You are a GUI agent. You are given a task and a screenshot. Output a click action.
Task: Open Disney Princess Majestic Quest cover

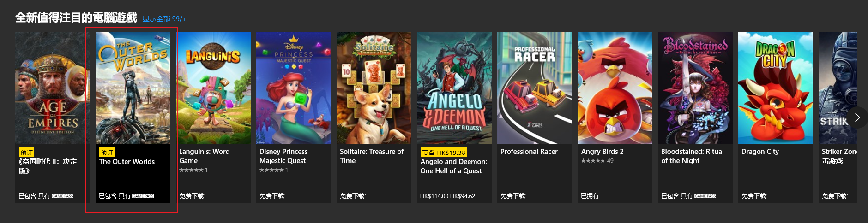coord(294,88)
